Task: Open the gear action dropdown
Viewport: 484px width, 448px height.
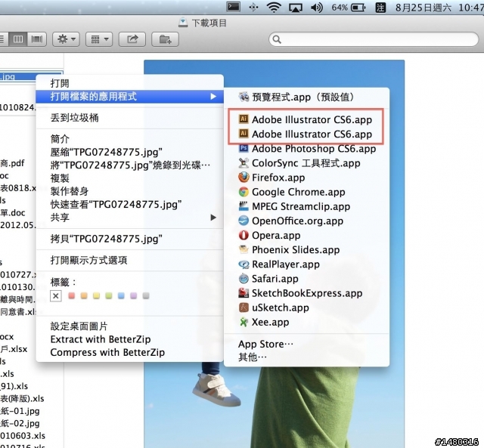Action: (66, 39)
